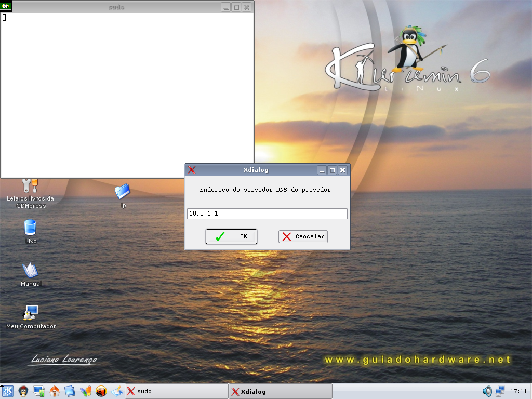
Task: Open the volume speaker tray icon
Action: [x=487, y=391]
